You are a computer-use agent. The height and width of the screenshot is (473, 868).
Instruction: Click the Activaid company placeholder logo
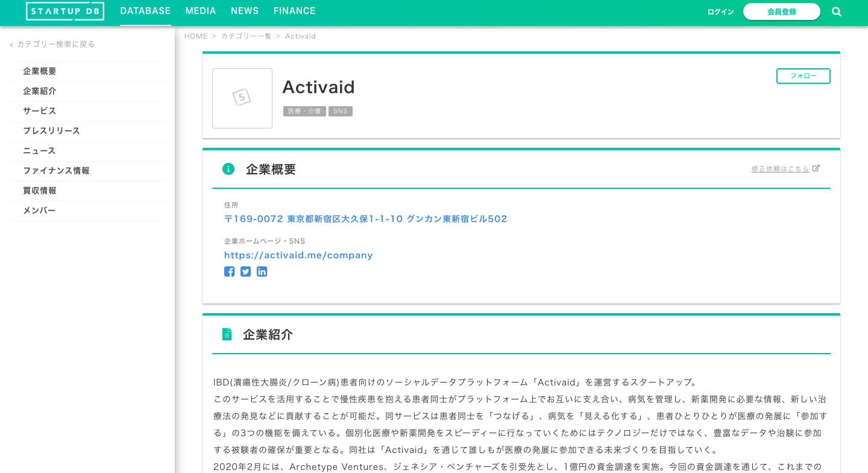242,98
